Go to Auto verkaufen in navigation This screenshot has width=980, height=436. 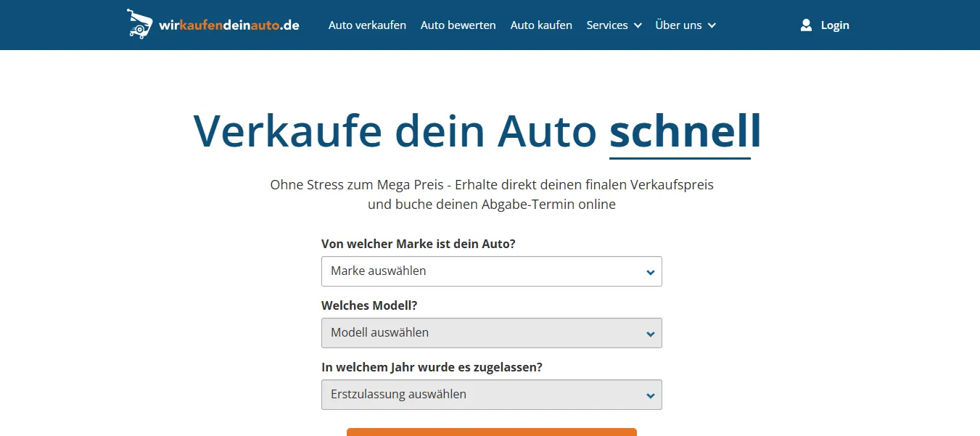coord(367,25)
